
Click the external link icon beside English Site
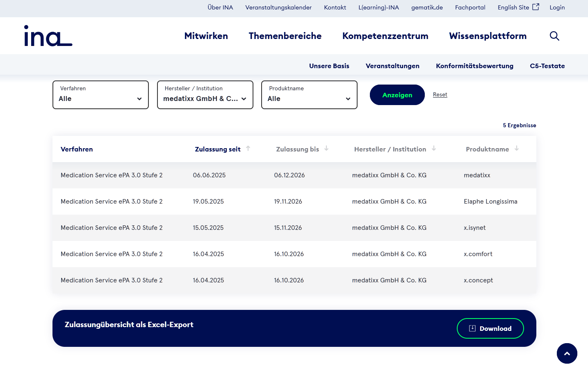(x=536, y=6)
